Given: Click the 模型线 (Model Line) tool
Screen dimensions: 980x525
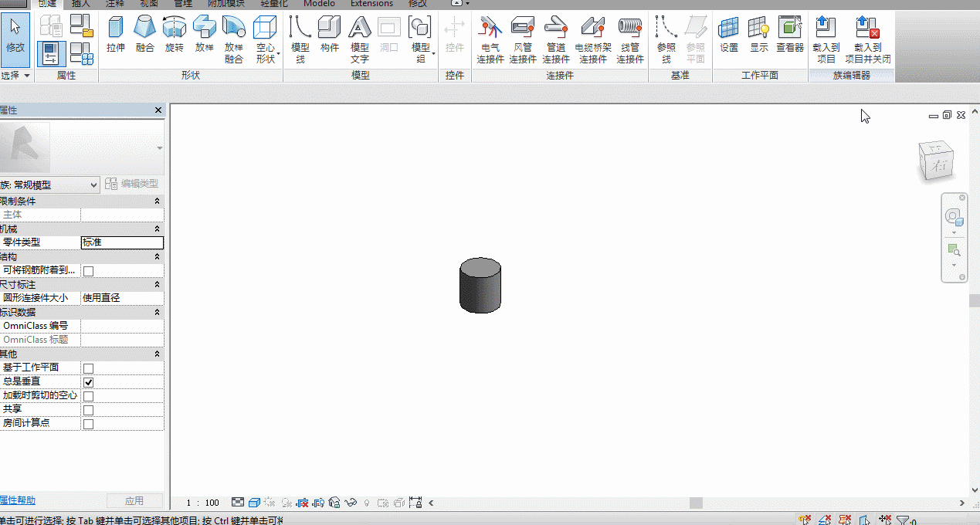Looking at the screenshot, I should [300, 39].
